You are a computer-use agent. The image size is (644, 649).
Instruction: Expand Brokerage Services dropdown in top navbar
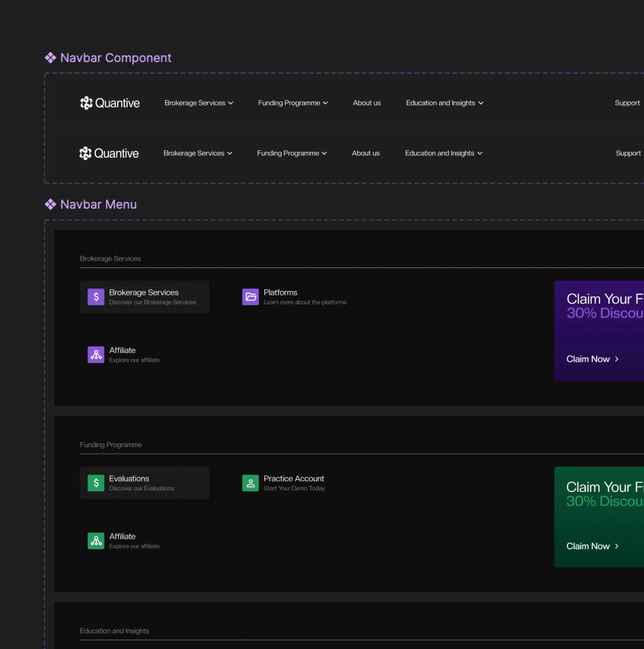tap(199, 103)
